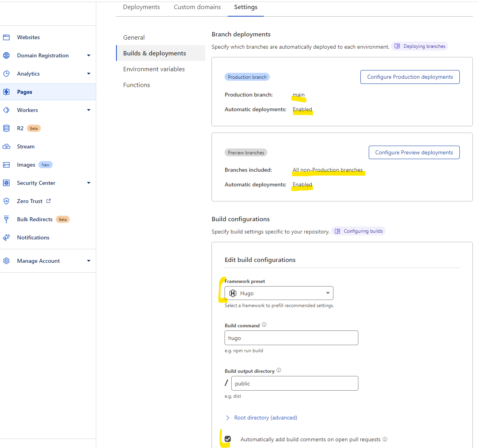Image resolution: width=478 pixels, height=448 pixels.
Task: Click the Build command info tooltip icon
Action: click(264, 325)
